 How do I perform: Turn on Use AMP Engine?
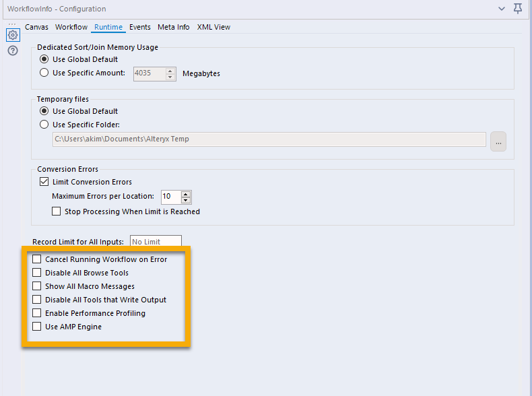pyautogui.click(x=36, y=327)
